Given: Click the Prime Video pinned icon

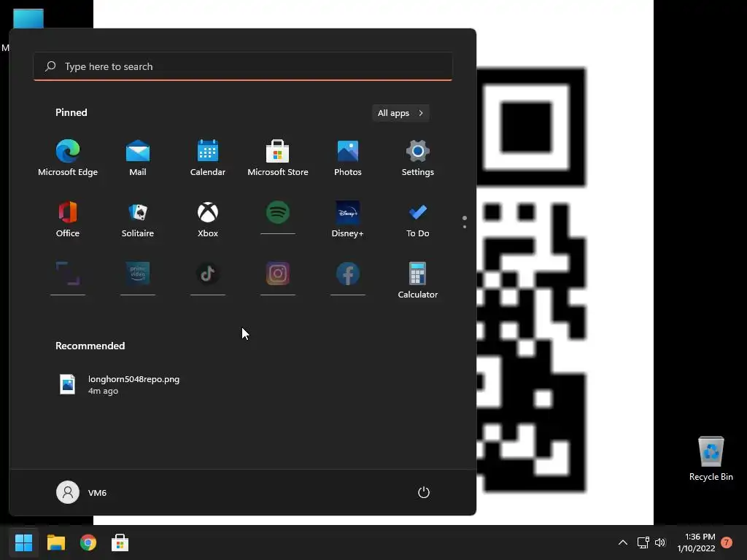Looking at the screenshot, I should coord(138,274).
